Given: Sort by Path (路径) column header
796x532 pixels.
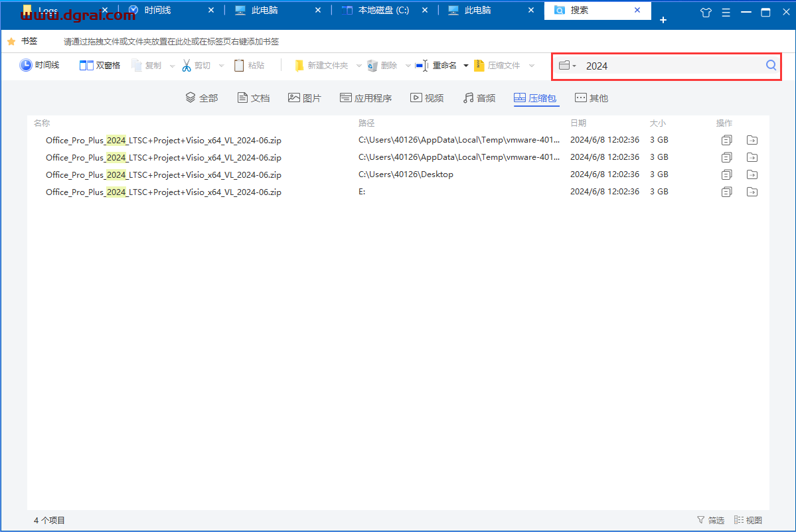Looking at the screenshot, I should tap(366, 123).
